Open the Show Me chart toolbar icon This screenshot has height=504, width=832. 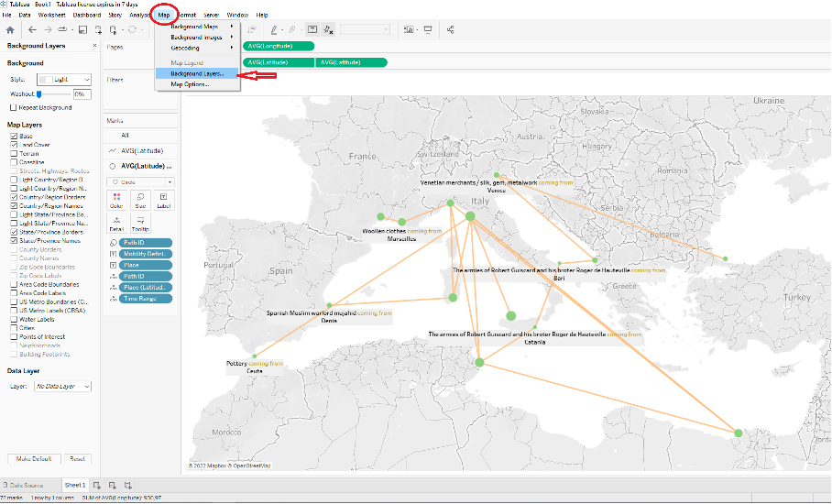(x=409, y=29)
